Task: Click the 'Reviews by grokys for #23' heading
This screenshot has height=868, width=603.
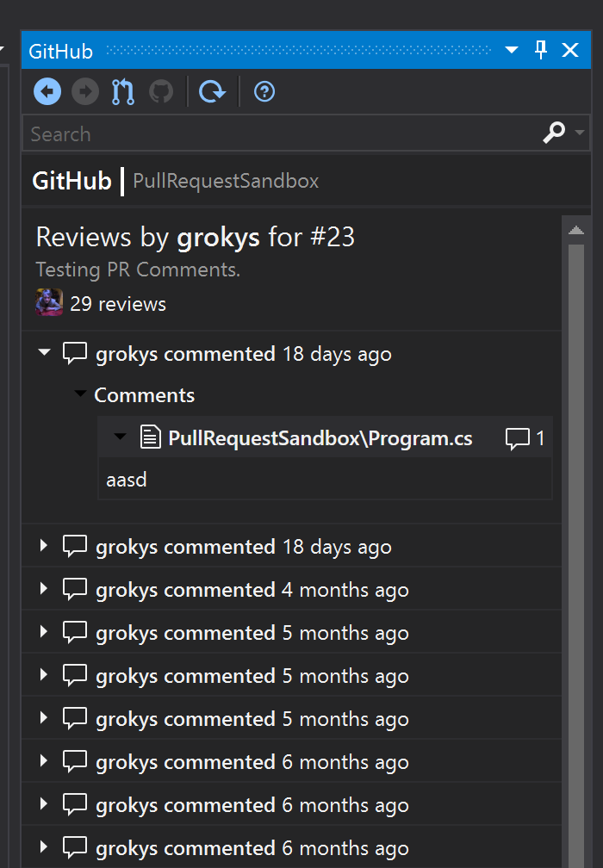Action: point(195,237)
